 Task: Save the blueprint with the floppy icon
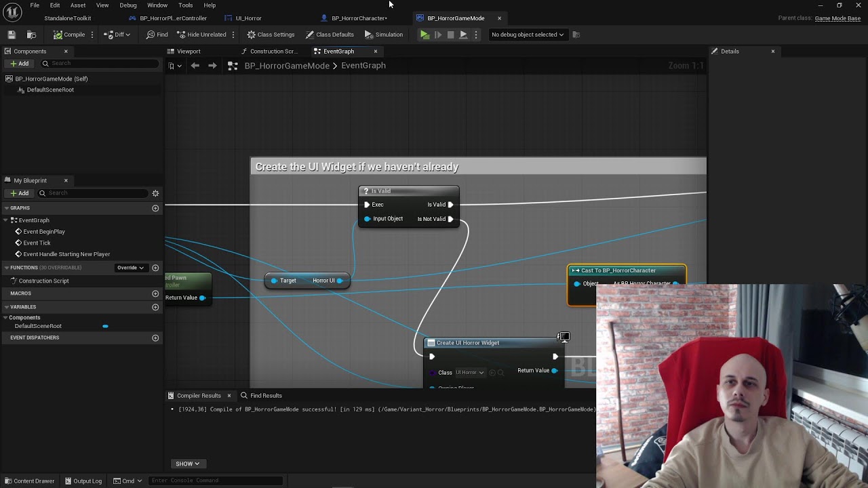[x=12, y=35]
